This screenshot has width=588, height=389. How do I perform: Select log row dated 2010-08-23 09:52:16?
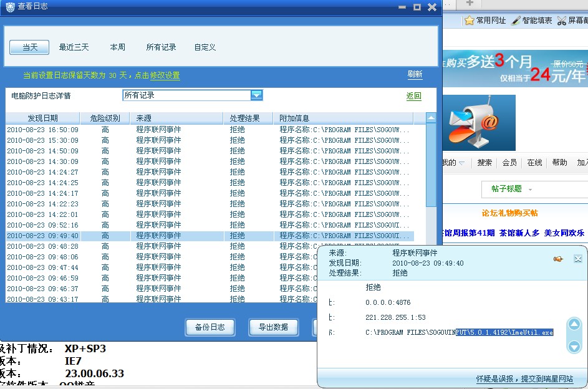(210, 225)
